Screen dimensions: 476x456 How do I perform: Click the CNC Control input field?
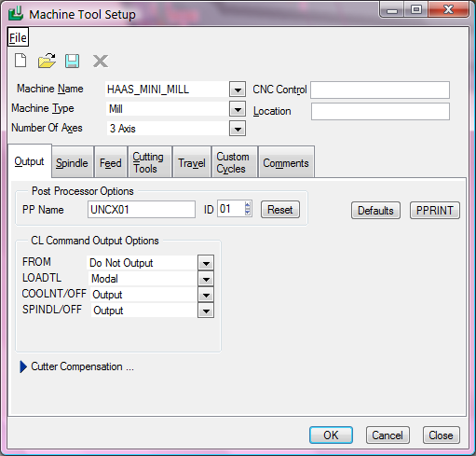(x=380, y=90)
